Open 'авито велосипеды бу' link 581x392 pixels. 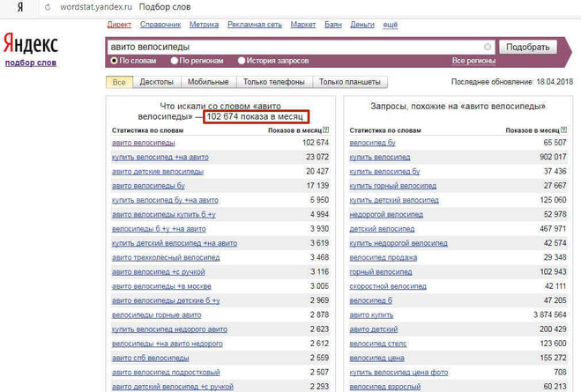click(x=148, y=186)
